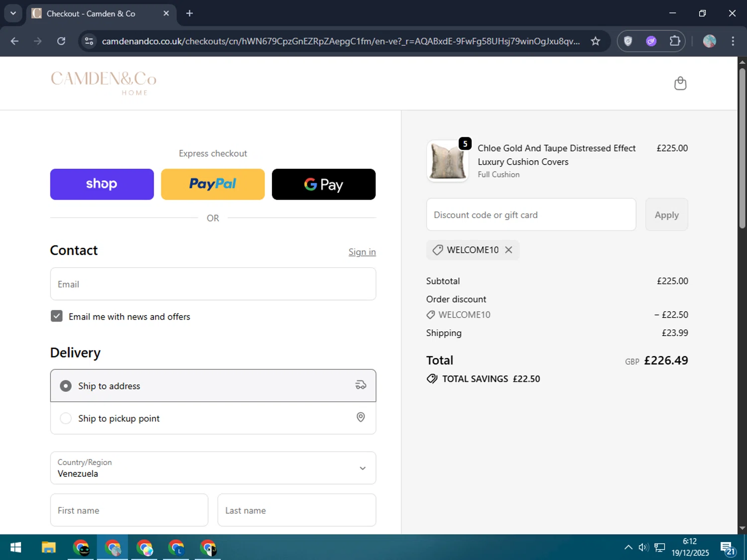
Task: View site information in address bar
Action: (89, 41)
